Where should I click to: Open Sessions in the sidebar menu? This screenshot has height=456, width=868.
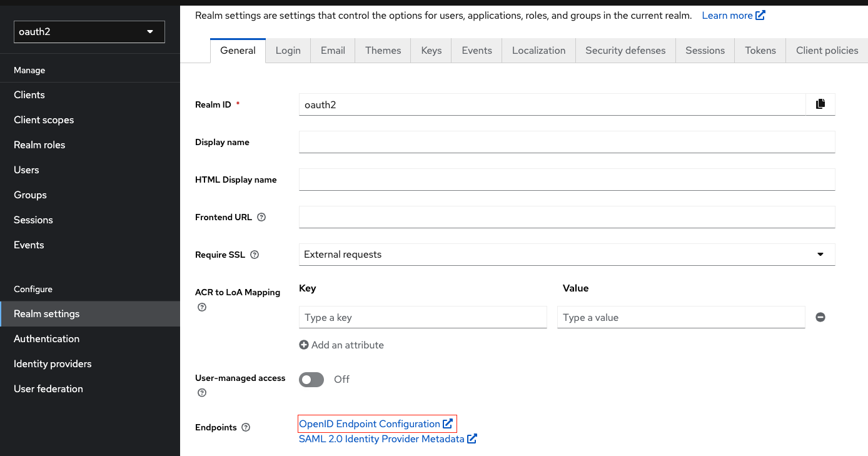coord(90,220)
